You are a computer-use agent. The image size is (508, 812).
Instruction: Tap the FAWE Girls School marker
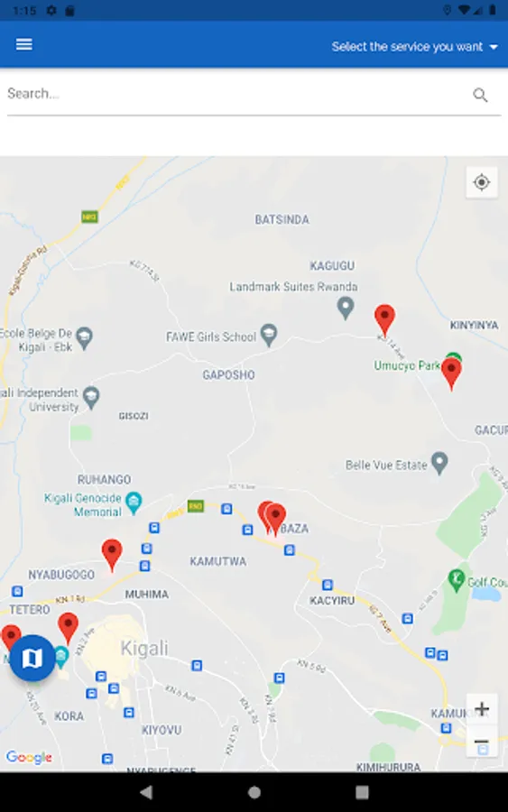pos(268,335)
